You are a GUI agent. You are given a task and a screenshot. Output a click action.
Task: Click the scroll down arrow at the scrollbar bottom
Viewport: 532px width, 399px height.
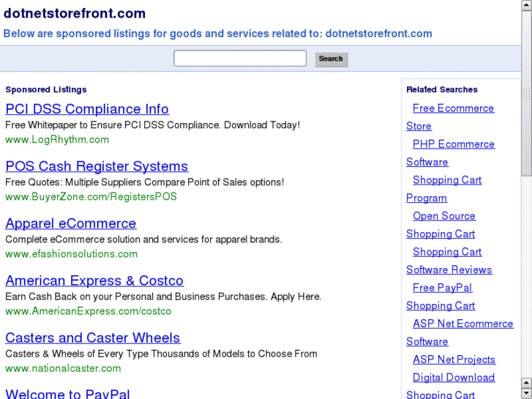point(527,393)
